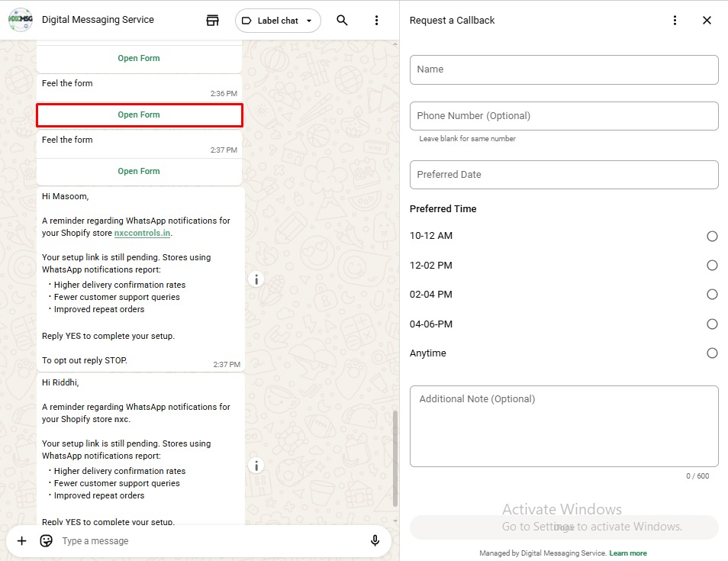Click the info icon beside the reminder message
This screenshot has width=728, height=561.
[256, 279]
